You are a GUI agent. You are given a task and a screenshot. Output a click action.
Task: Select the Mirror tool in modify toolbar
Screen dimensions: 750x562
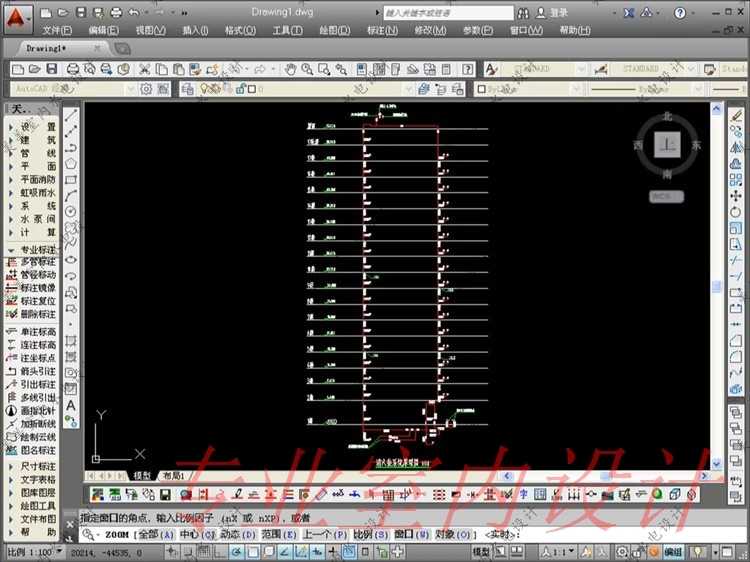[x=736, y=147]
